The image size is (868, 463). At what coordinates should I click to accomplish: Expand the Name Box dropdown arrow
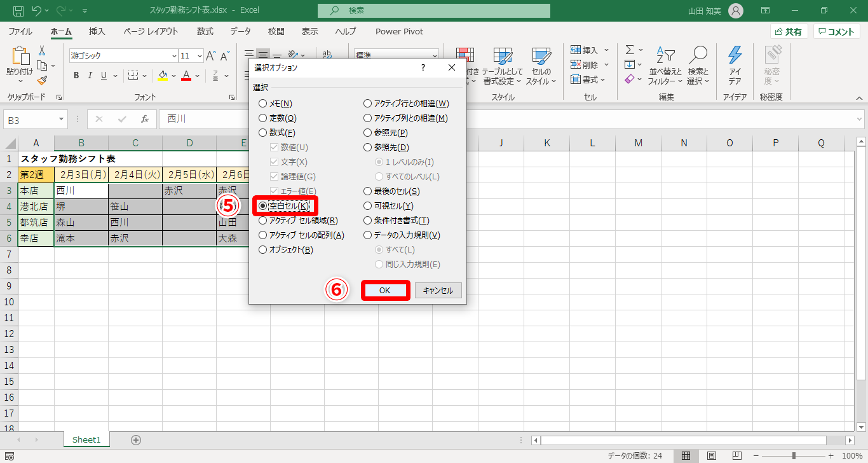pos(61,119)
